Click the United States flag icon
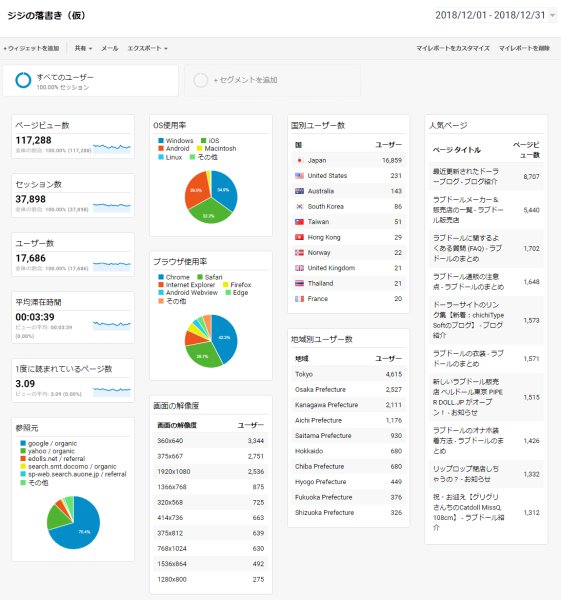 [299, 176]
